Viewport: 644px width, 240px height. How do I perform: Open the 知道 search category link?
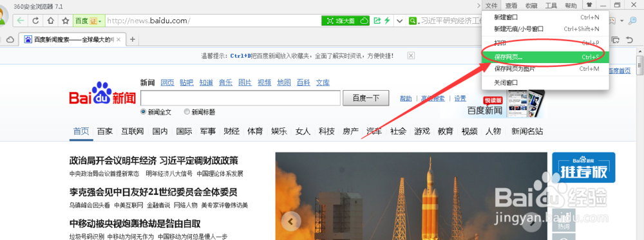coord(206,82)
